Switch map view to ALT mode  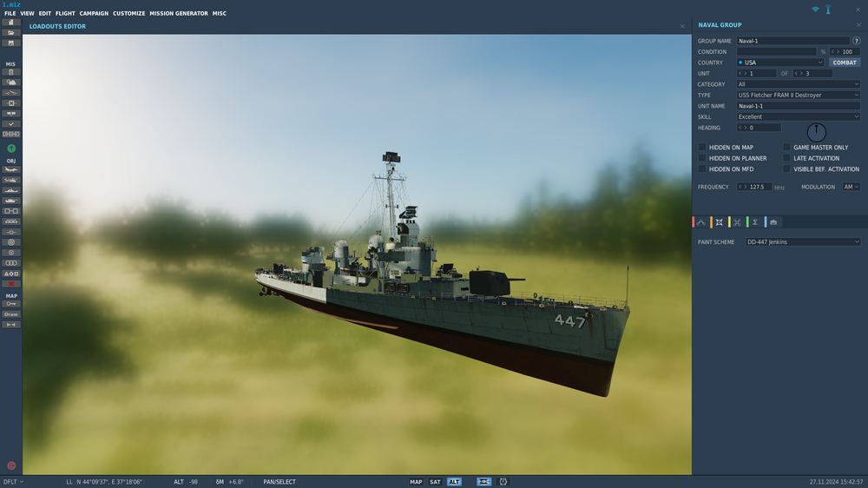point(454,482)
